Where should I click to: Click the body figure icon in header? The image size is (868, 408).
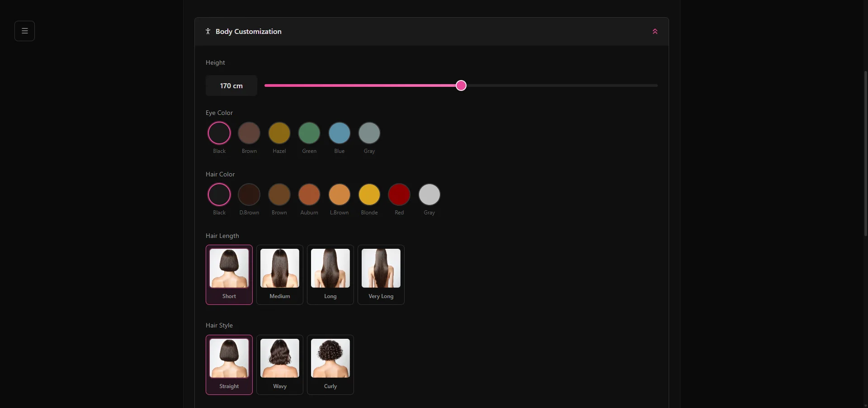(x=208, y=32)
